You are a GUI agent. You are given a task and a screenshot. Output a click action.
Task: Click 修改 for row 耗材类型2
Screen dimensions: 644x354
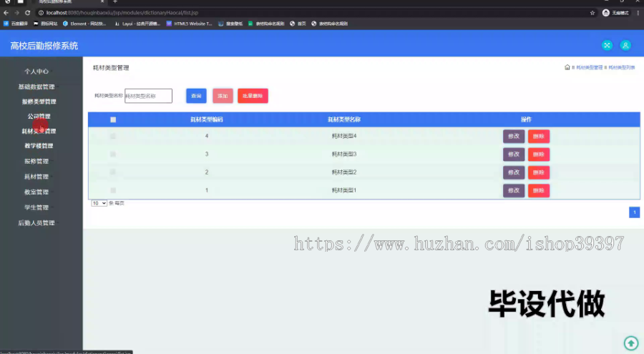tap(514, 172)
